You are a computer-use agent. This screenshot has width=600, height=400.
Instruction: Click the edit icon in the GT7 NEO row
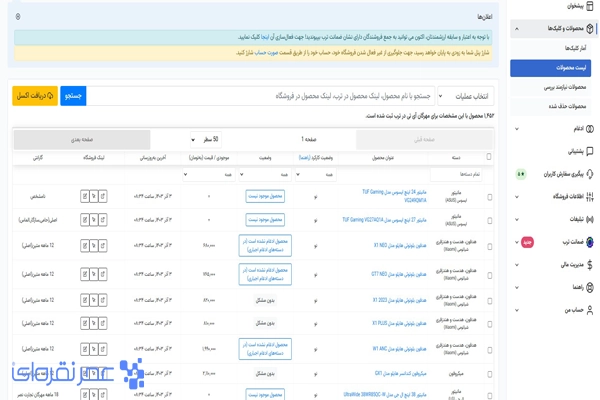point(85,274)
